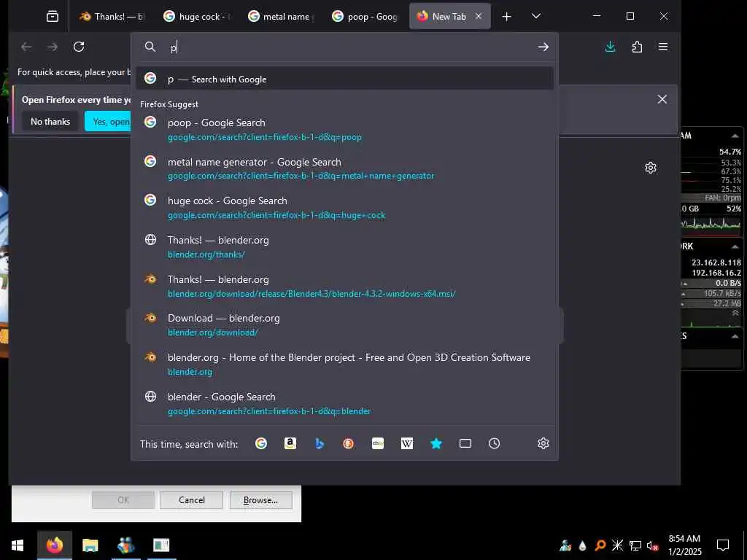Open 'blender.org - Home of the Blender project' suggestion
747x560 pixels.
coord(344,365)
